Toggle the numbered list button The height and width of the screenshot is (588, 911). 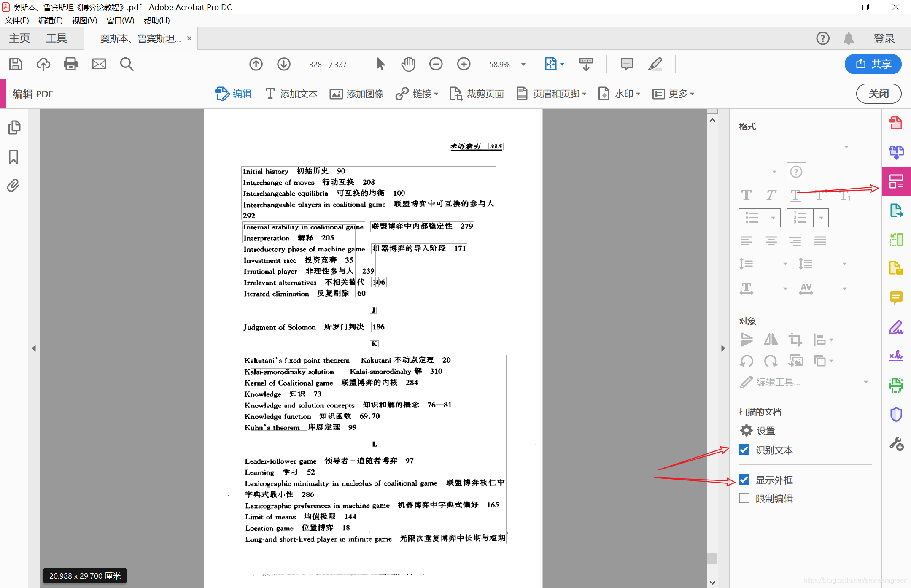pos(800,218)
